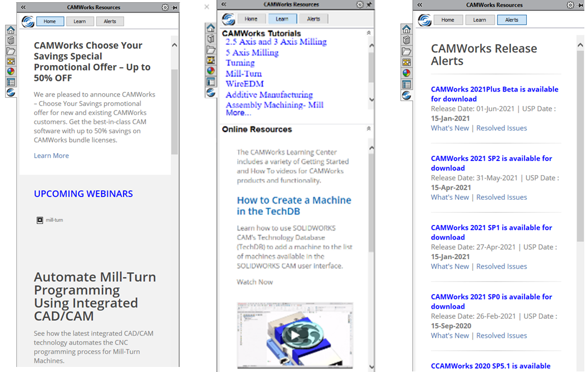Pin the left CAMWorks Resources panel
Image resolution: width=588 pixels, height=372 pixels.
coord(174,7)
